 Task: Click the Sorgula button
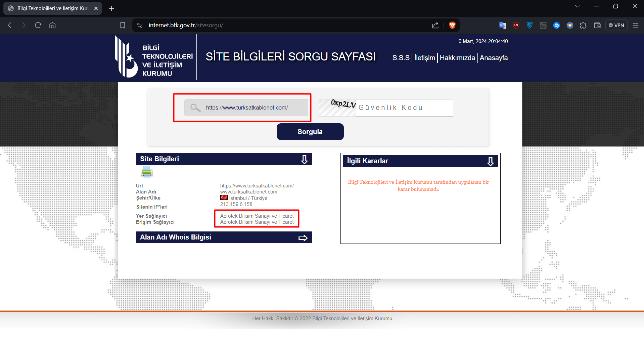click(310, 131)
